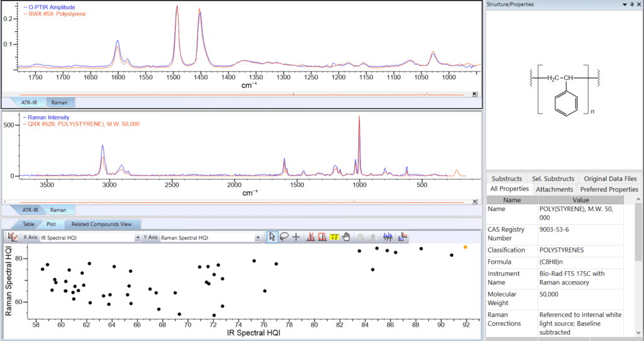Click the greyed magnifier zoom icon
Viewport: 644px width, 341px height.
(361, 237)
